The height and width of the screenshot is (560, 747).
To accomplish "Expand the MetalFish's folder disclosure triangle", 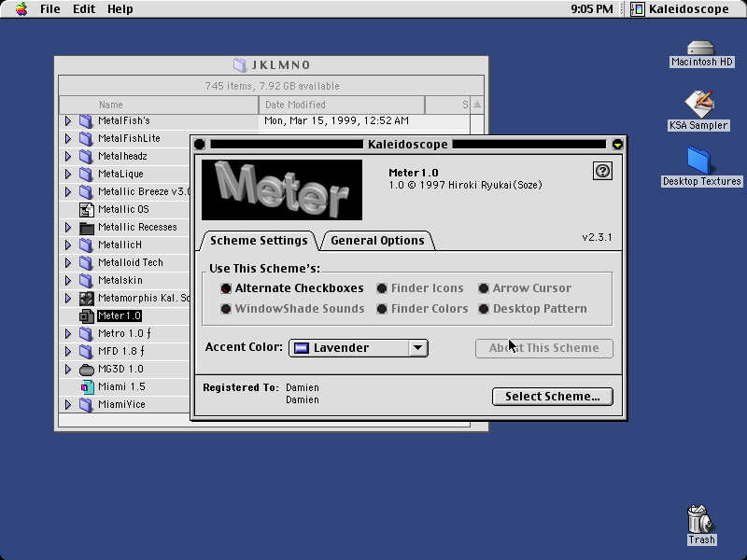I will coord(68,121).
